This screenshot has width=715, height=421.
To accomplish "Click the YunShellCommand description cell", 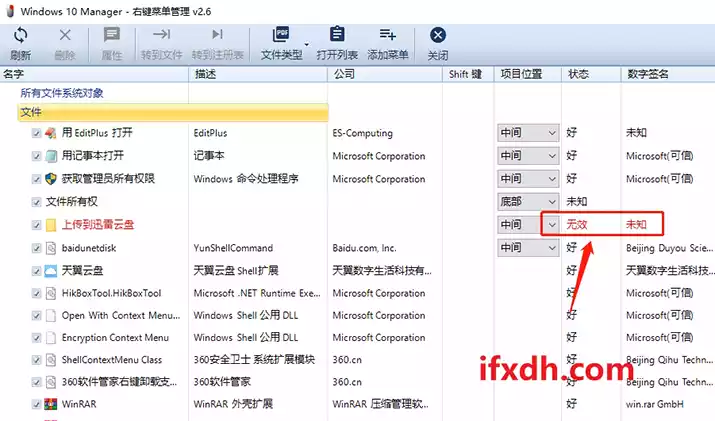I will coord(233,248).
